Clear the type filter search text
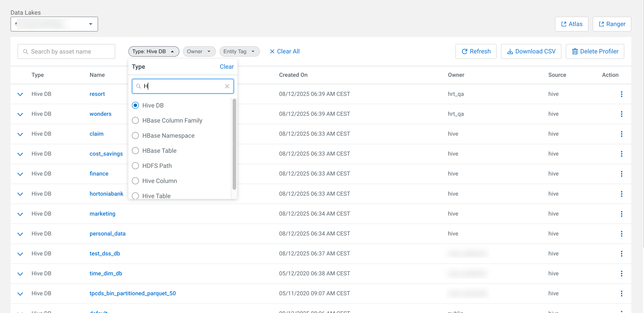Image resolution: width=644 pixels, height=313 pixels. pos(227,86)
